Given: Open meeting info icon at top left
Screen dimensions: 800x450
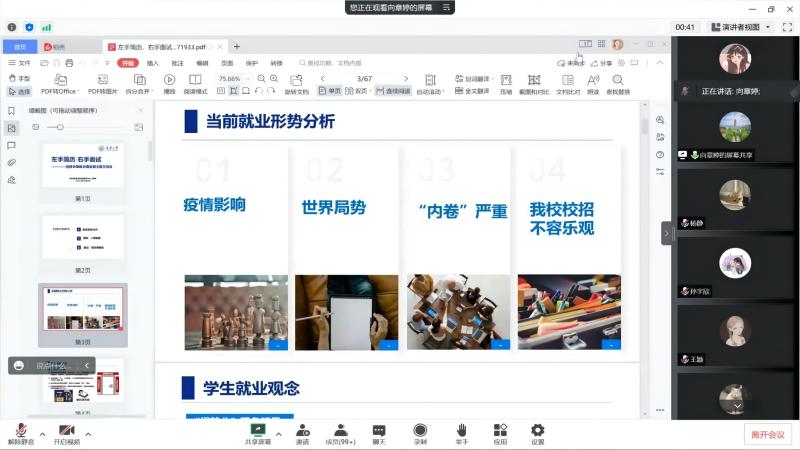Looking at the screenshot, I should [12, 27].
